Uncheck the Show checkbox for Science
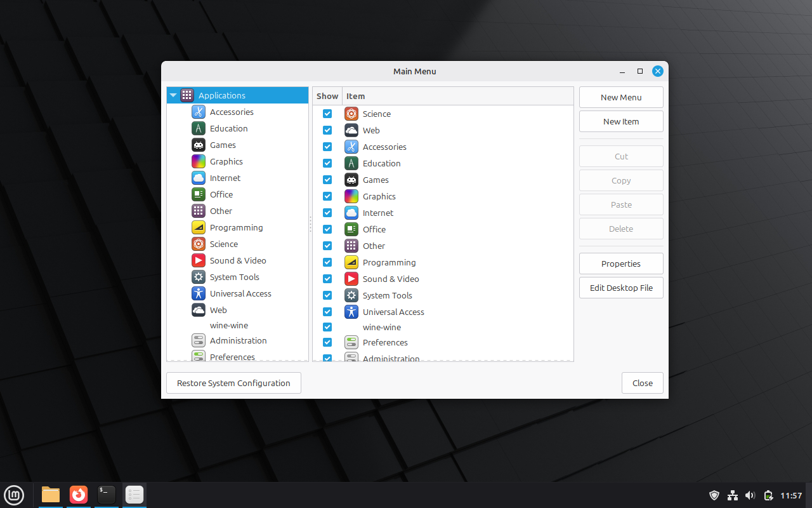Image resolution: width=812 pixels, height=508 pixels. coord(327,114)
